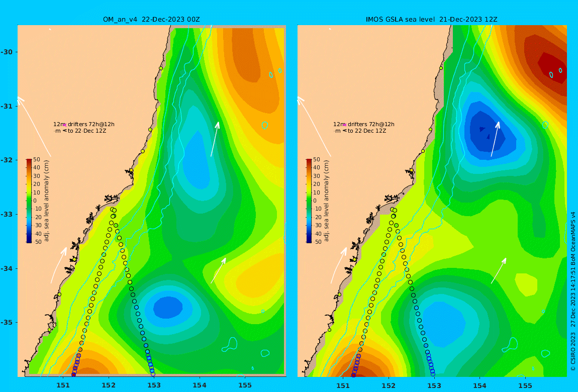This screenshot has width=578, height=392.
Task: Pick the dark red top of IMOS GSLA colorbar
Action: coord(309,161)
